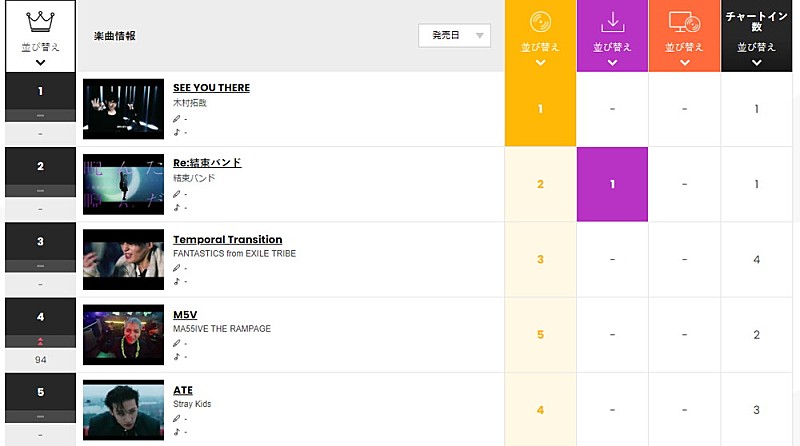Click the CD sales disc icon

(540, 20)
